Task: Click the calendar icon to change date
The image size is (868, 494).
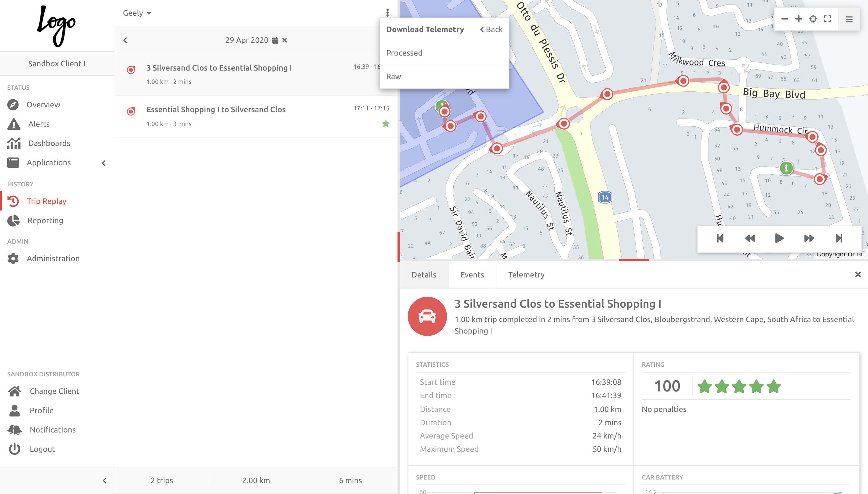Action: (275, 40)
